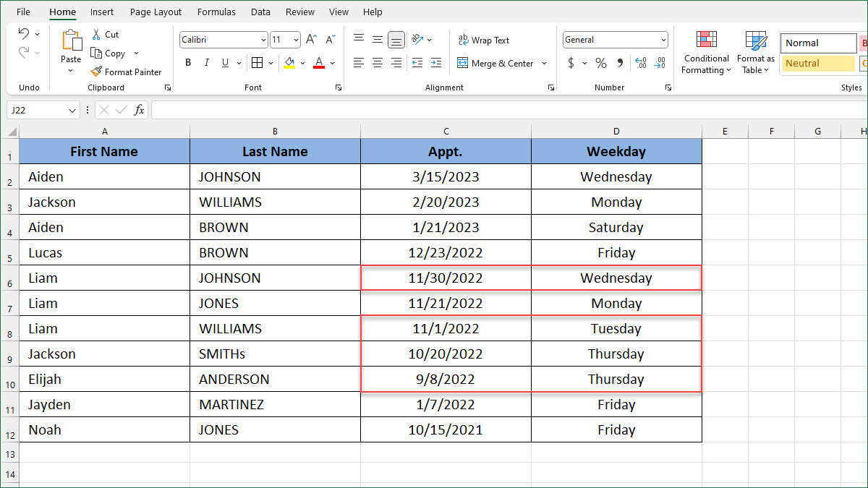The height and width of the screenshot is (488, 868).
Task: Open Conditional Formatting options
Action: 705,52
